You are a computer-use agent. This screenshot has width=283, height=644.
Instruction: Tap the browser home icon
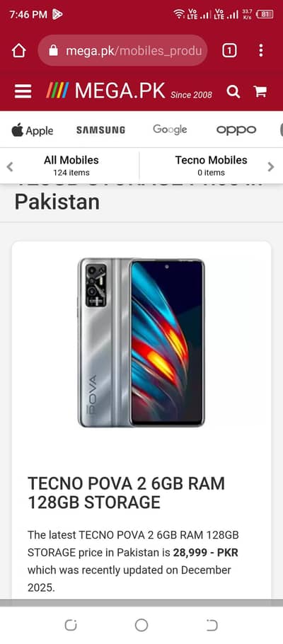coord(19,50)
